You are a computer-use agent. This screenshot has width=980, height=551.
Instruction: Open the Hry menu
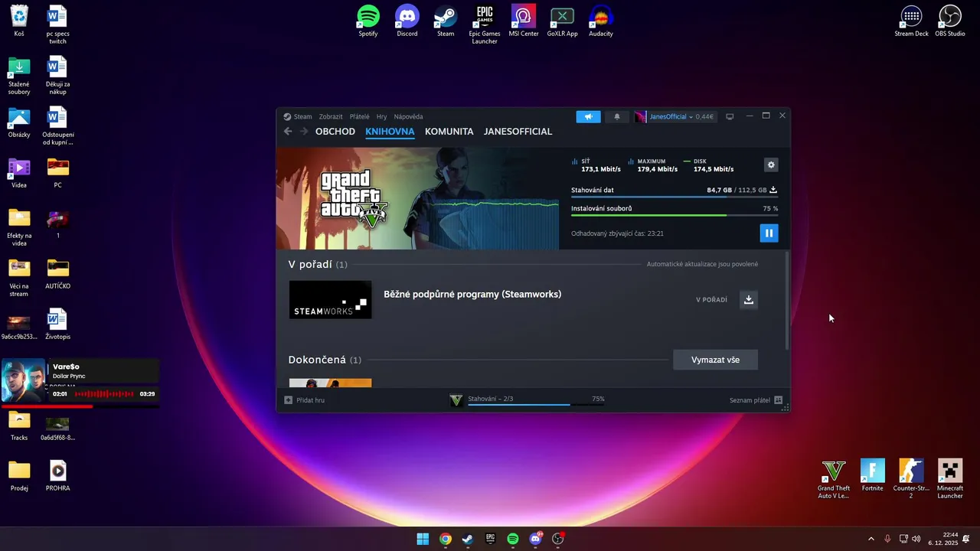pos(381,117)
